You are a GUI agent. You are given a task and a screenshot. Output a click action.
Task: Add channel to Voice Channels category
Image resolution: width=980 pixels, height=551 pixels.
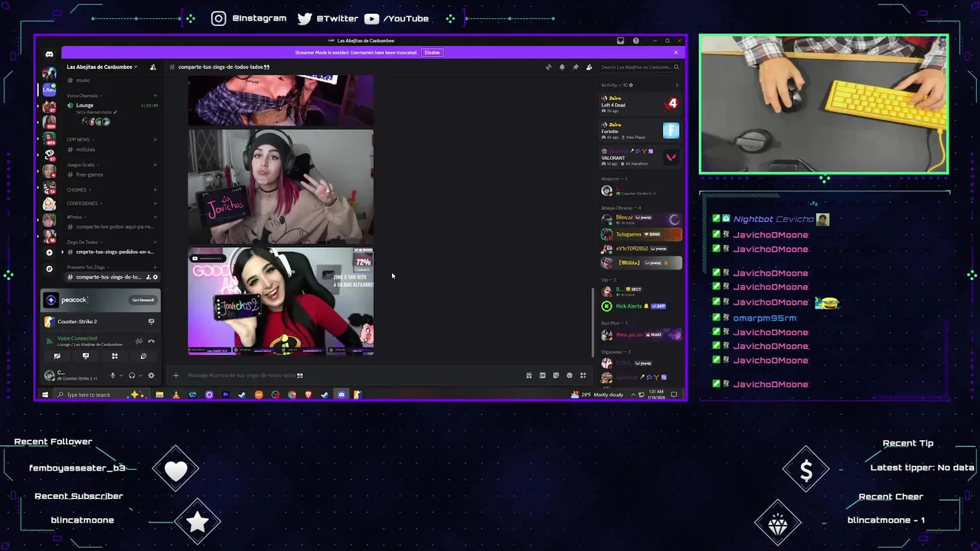tap(155, 96)
